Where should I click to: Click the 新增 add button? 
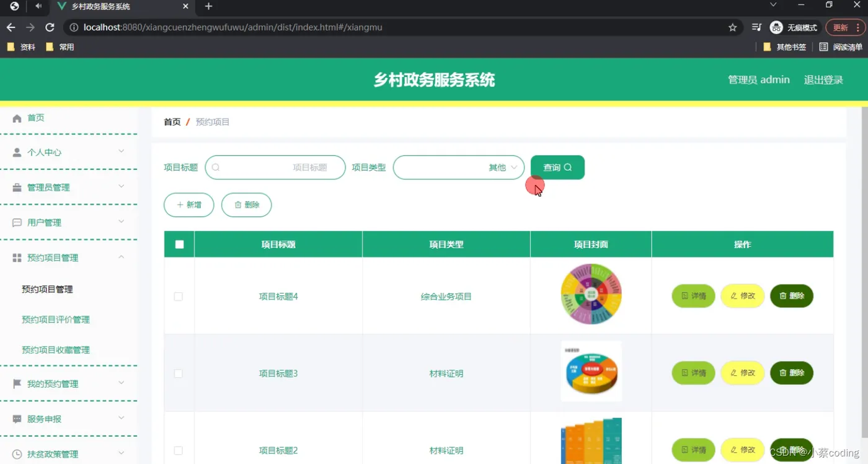tap(189, 205)
